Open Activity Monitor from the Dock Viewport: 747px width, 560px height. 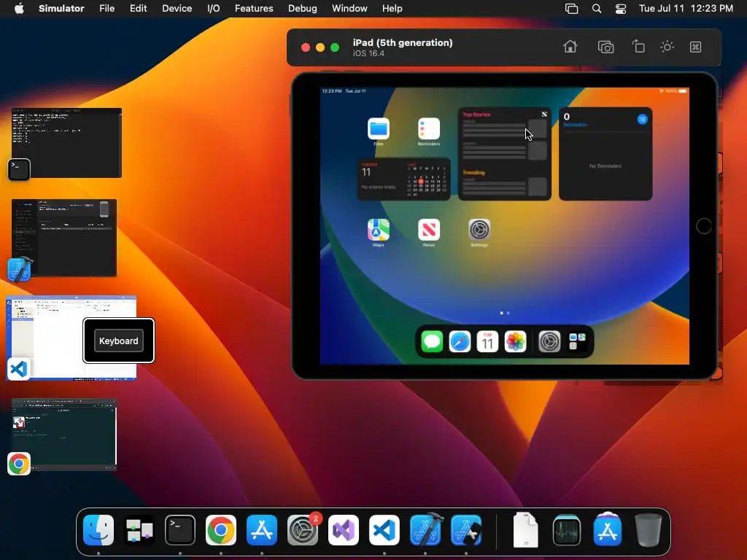(x=566, y=530)
